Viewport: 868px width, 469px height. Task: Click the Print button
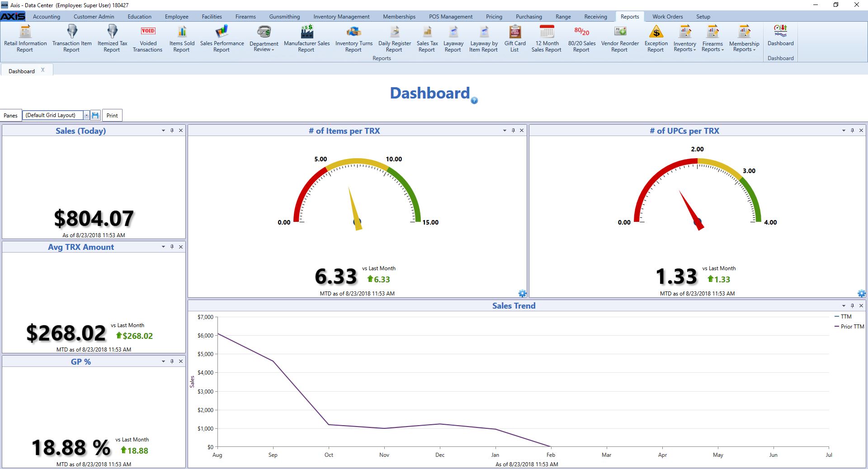(x=112, y=116)
